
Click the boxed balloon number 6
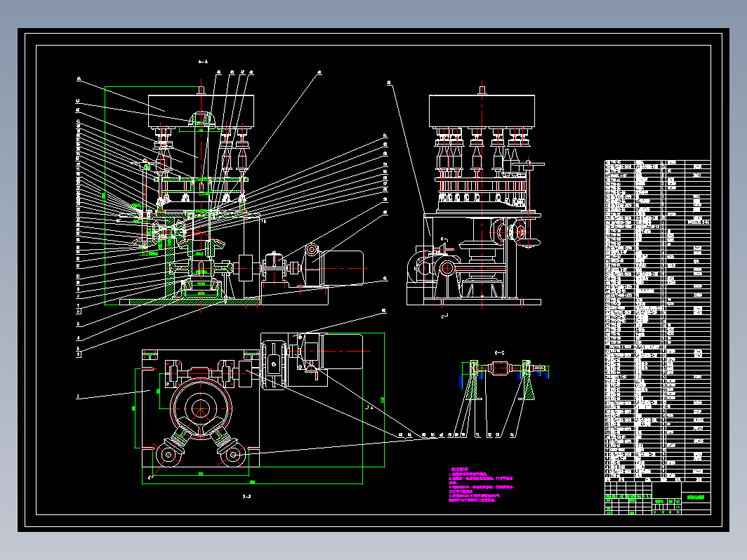point(79,312)
